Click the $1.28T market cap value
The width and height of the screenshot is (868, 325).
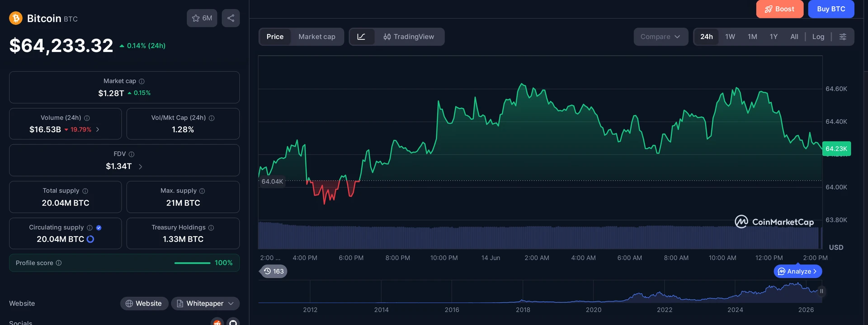point(111,93)
